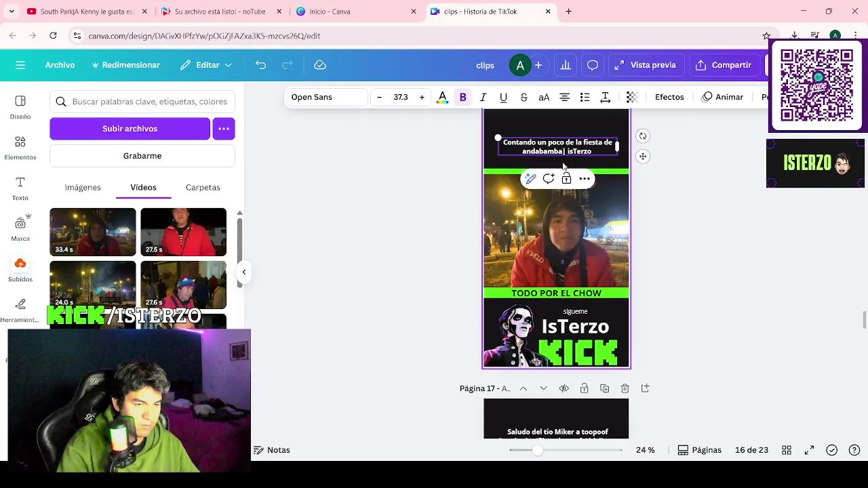Viewport: 868px width, 488px height.
Task: Duplicate page 17
Action: pos(604,388)
